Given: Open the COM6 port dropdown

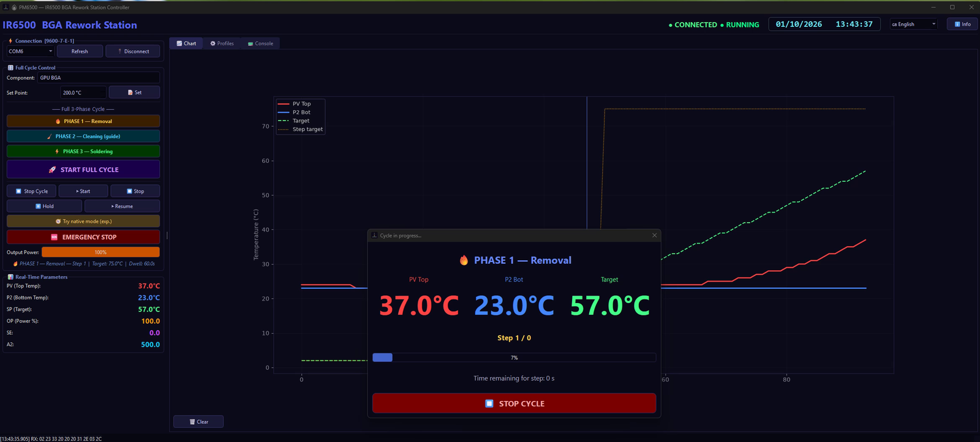Looking at the screenshot, I should [30, 51].
